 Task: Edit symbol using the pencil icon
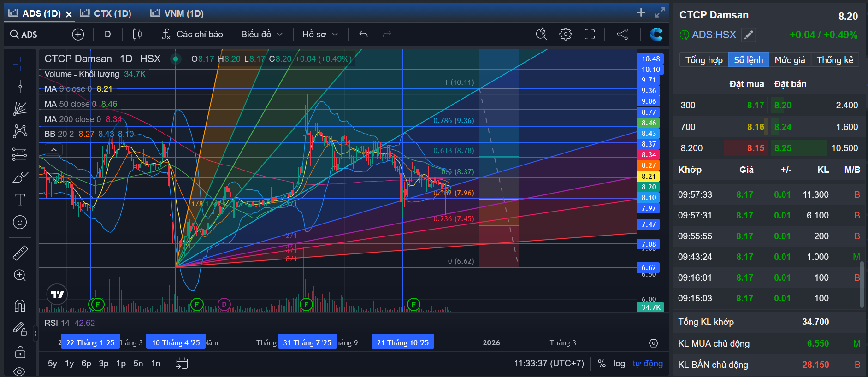(749, 35)
